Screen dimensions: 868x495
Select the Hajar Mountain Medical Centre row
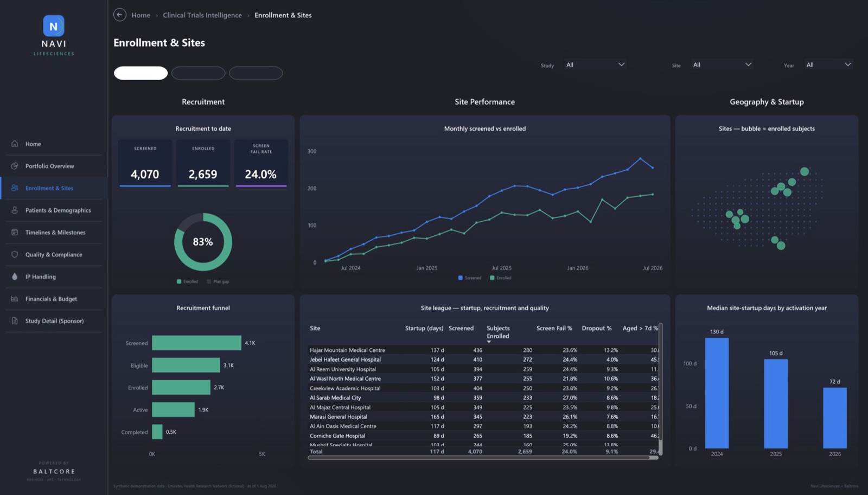click(483, 350)
